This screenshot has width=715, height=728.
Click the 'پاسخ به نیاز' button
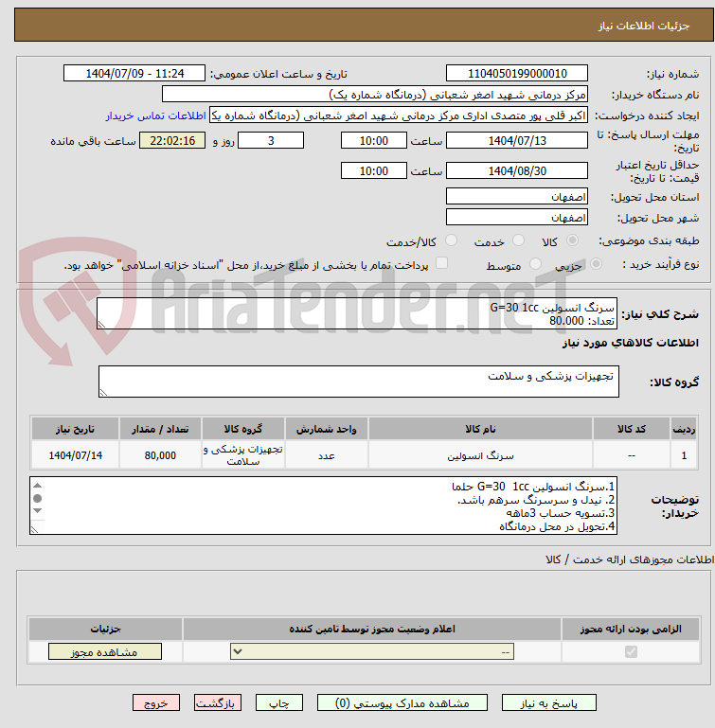point(548,703)
